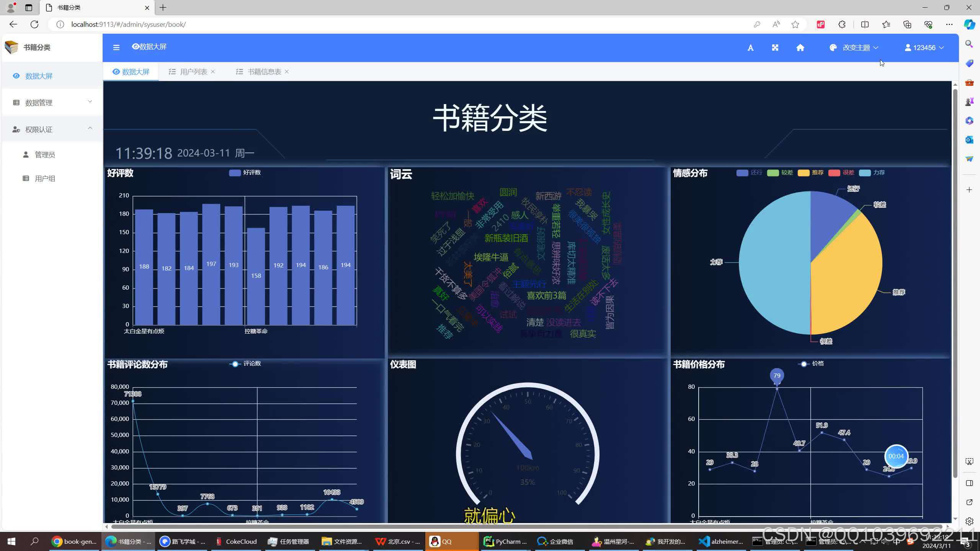Click the horizontal dashboard scrollbar
This screenshot has width=980, height=551.
tap(526, 527)
